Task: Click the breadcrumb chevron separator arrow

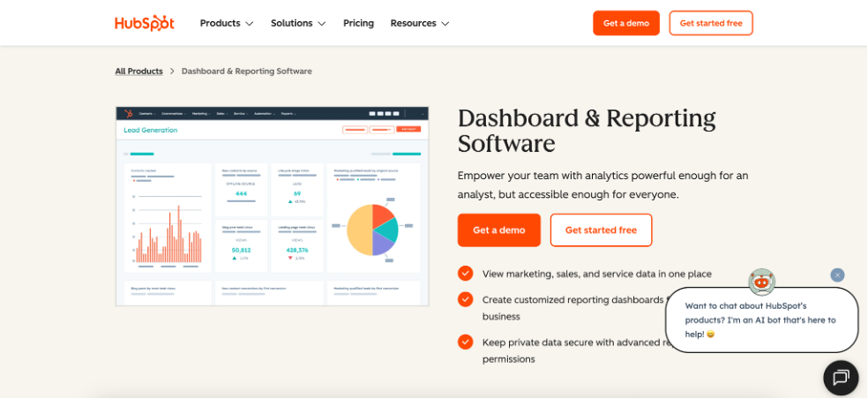Action: click(172, 72)
